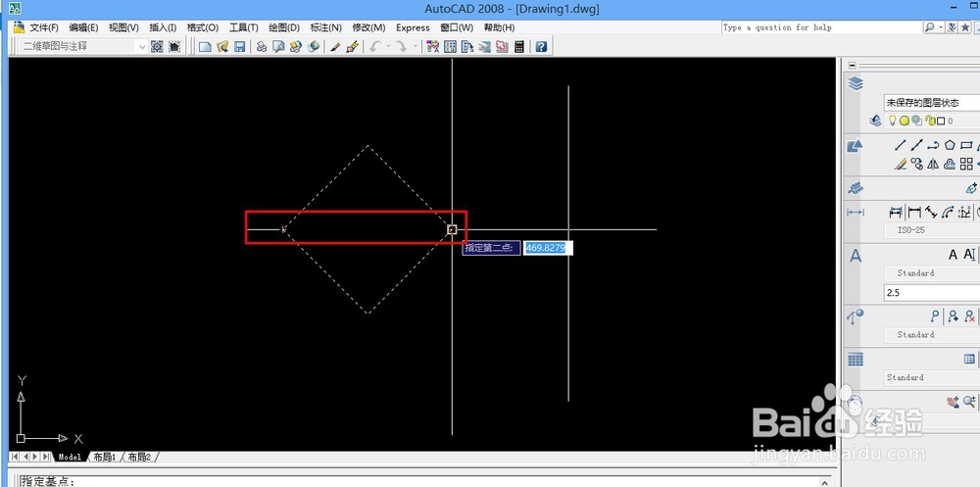Save the drawing with the floppy icon
Screen dimensions: 980x487
[239, 46]
